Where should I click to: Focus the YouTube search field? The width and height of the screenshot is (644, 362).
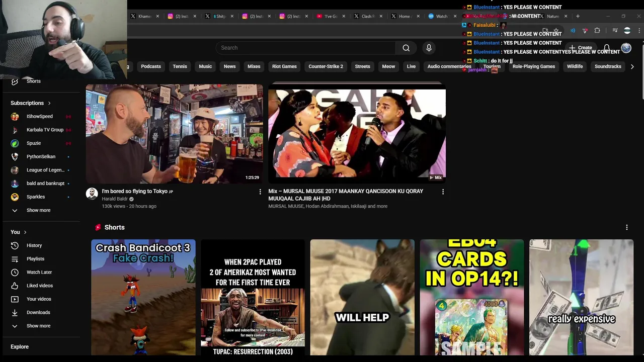click(306, 48)
